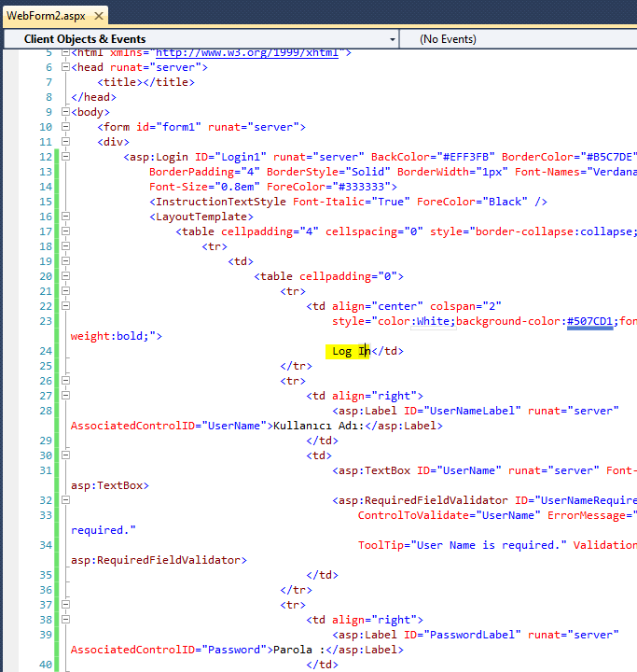Viewport: 637px width, 672px height.
Task: Collapse the td element on line 19
Action: [65, 261]
